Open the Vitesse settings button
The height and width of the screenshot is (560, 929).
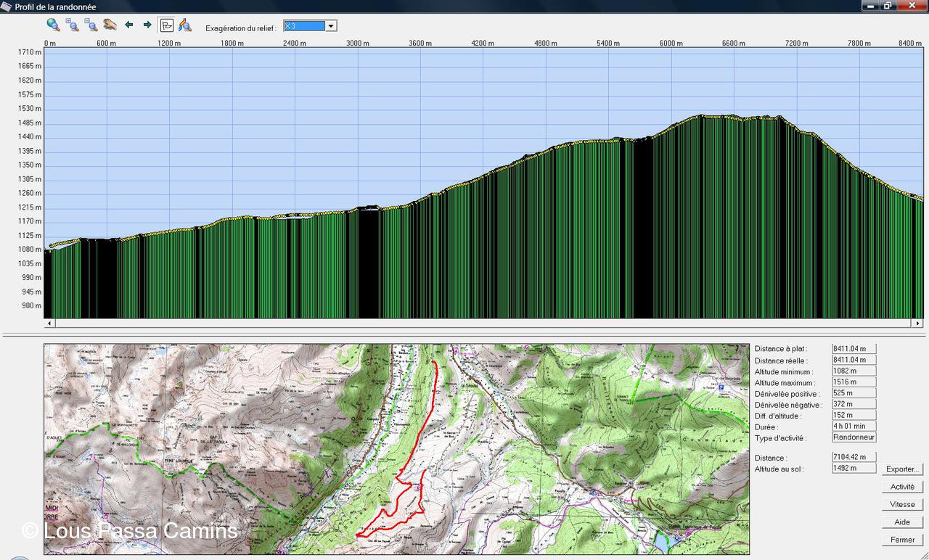tap(903, 504)
